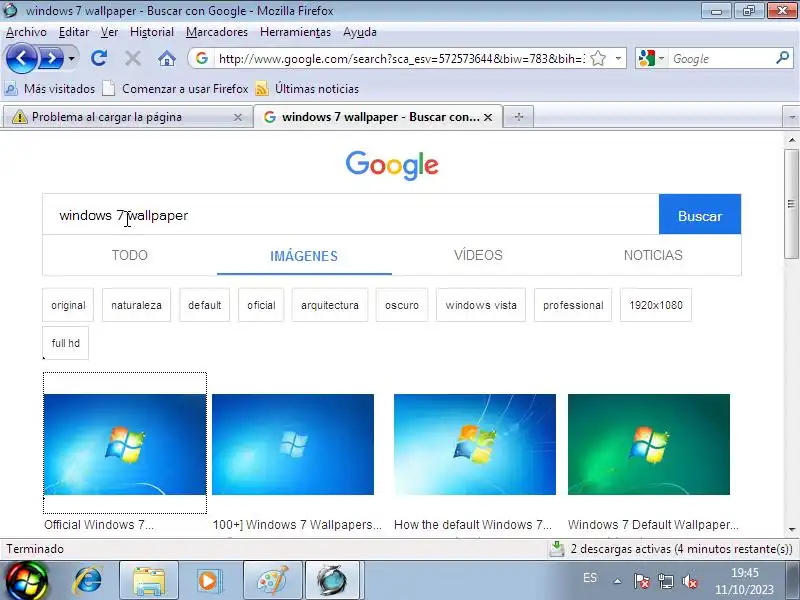
Task: Open the 100+ Windows 7 Wallpapers thumbnail
Action: pos(293,444)
